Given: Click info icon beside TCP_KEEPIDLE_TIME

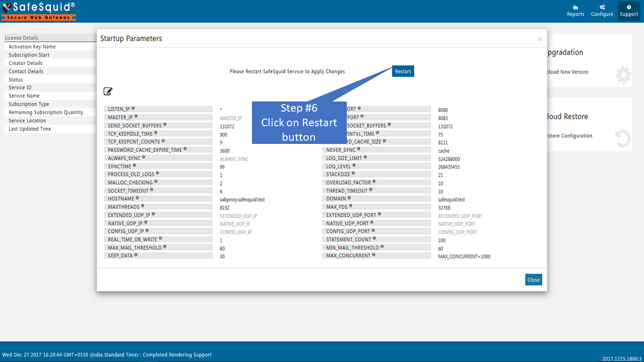Looking at the screenshot, I should 155,133.
